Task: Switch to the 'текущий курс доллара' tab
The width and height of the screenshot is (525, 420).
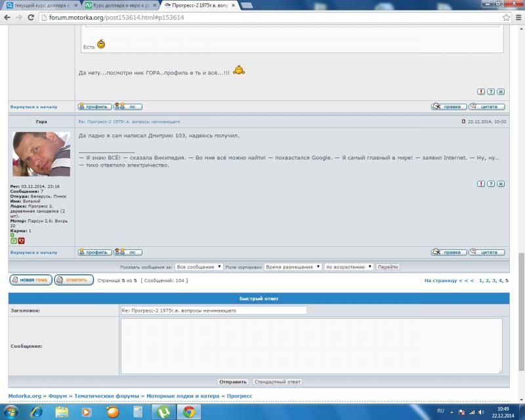Action: 41,5
